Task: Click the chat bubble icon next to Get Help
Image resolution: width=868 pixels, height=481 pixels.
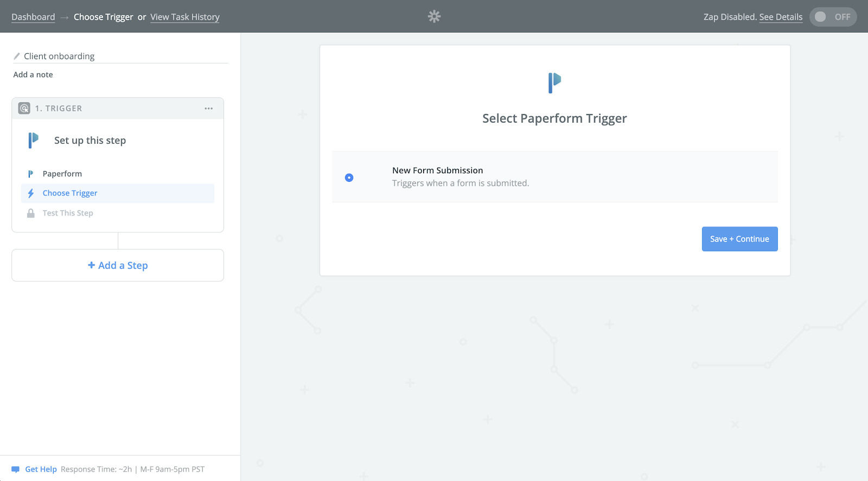Action: (15, 470)
